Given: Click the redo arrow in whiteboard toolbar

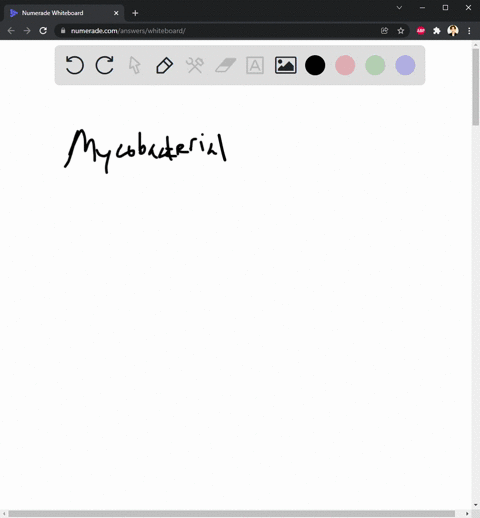Looking at the screenshot, I should [x=105, y=65].
